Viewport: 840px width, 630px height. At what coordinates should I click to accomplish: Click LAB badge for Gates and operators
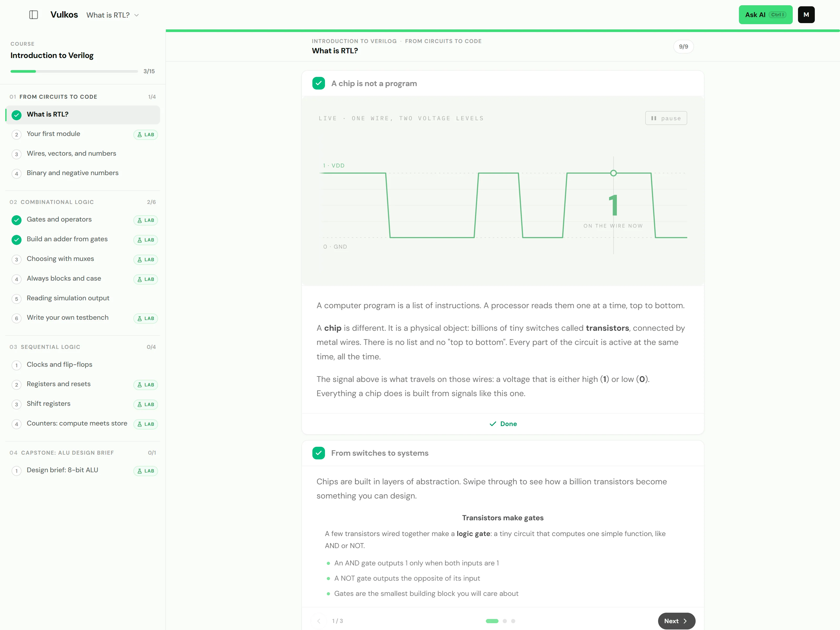[x=145, y=220]
